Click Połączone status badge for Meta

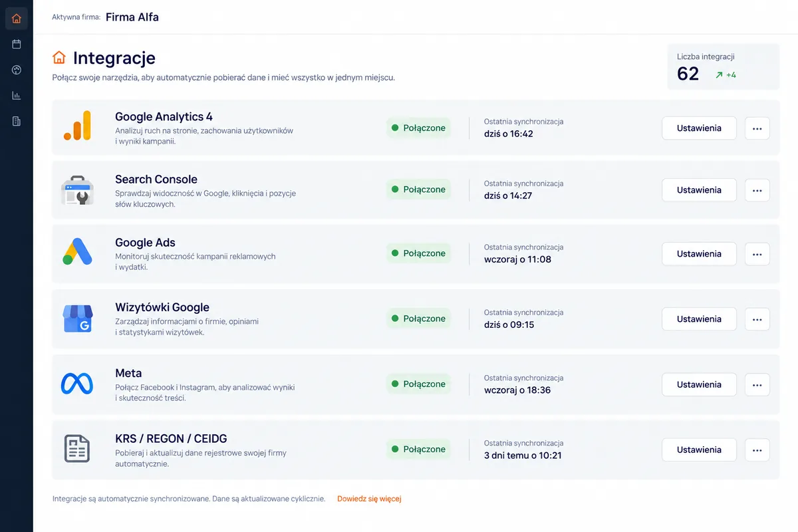pyautogui.click(x=418, y=384)
